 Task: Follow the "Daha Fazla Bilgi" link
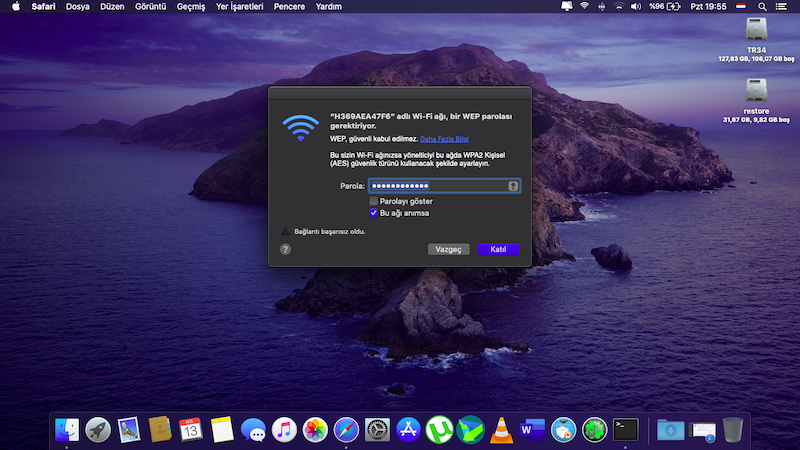click(x=444, y=139)
